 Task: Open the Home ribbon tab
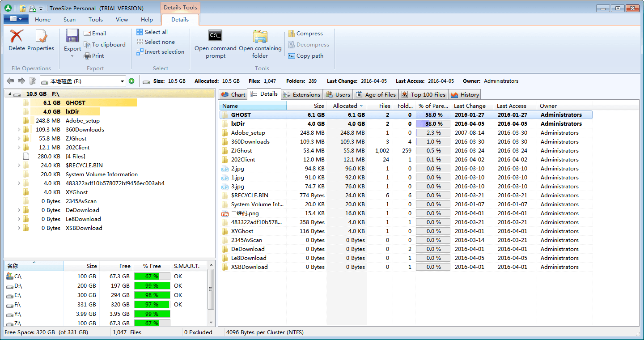(42, 20)
